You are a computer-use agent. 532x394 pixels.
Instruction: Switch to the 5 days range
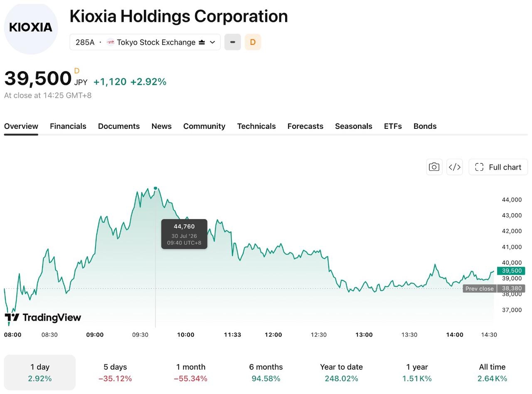click(x=115, y=372)
